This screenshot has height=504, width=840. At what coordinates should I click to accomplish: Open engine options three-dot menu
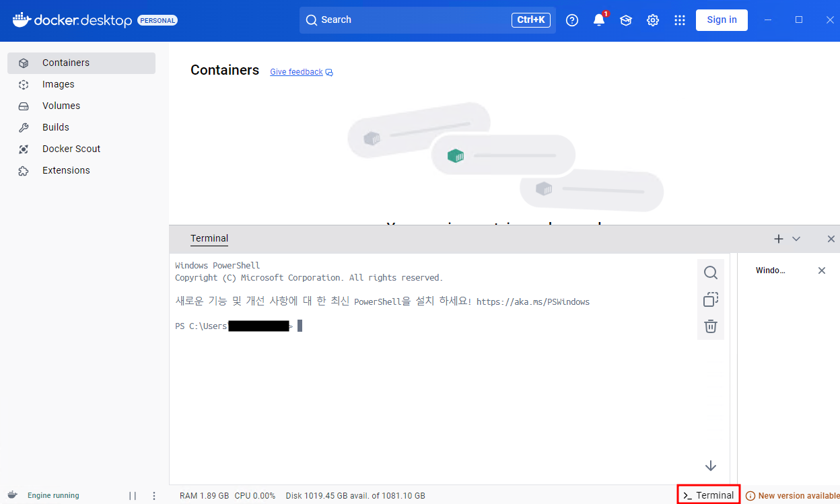[x=154, y=496]
